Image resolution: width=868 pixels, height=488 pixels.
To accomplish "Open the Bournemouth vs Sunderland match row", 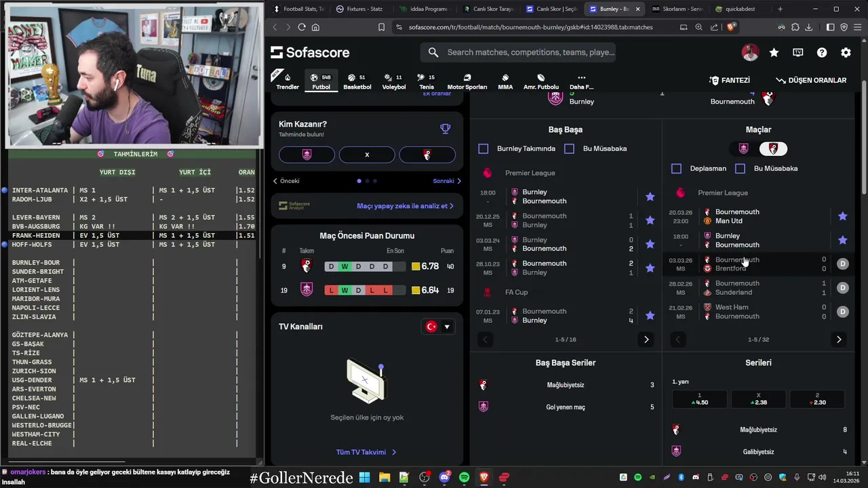I will click(758, 288).
